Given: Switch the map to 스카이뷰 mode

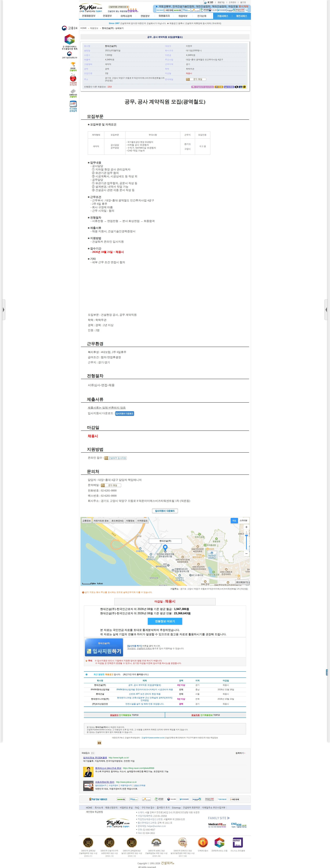Looking at the screenshot, I should (243, 521).
